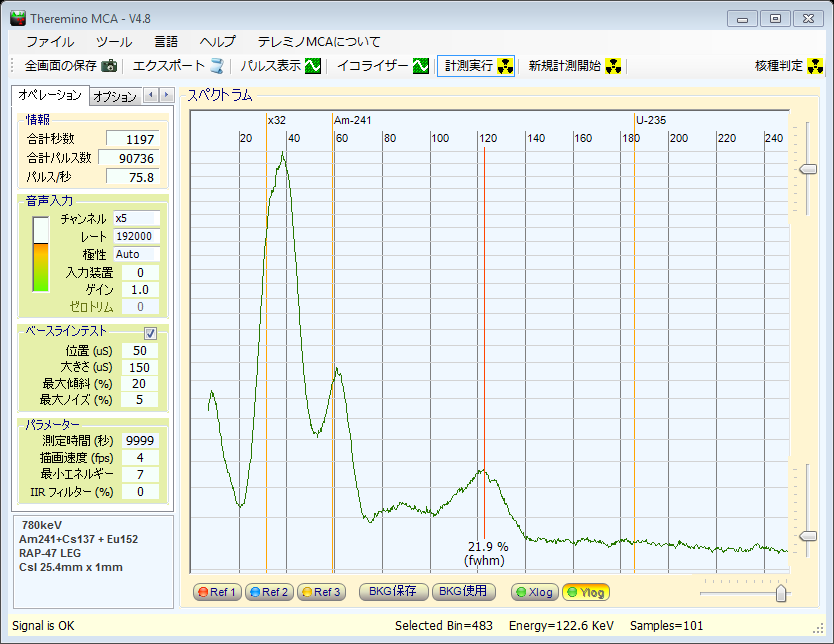Click the audio input level meter

pos(41,254)
